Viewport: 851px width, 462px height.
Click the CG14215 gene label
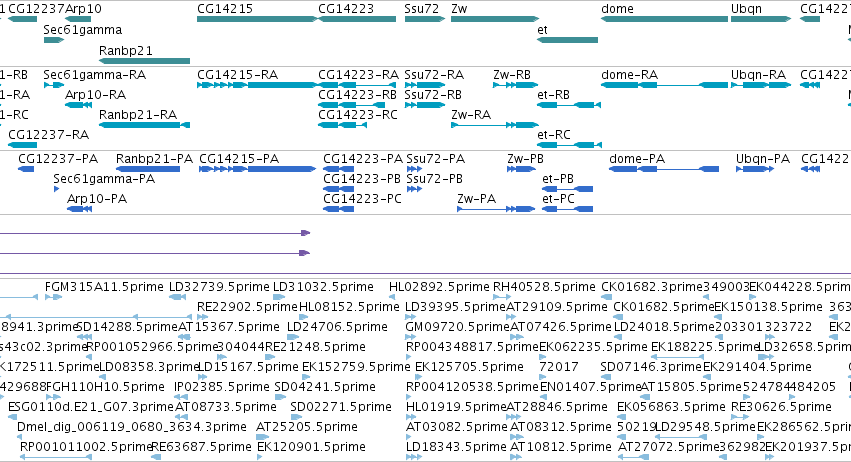click(225, 9)
